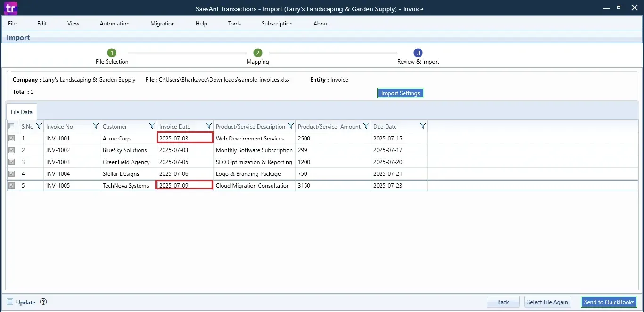Click customer TechNova Systems cell
Viewport: 644px width, 312px height.
point(128,186)
